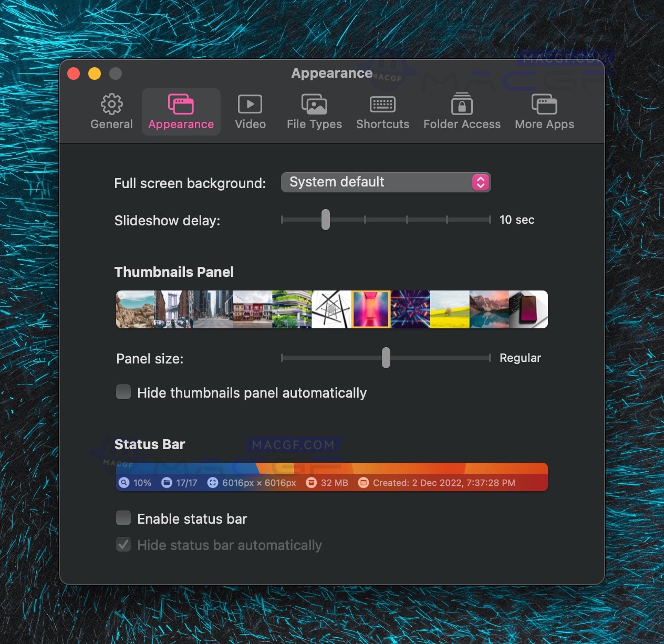This screenshot has width=664, height=644.
Task: Switch to the Appearance tab
Action: (x=181, y=111)
